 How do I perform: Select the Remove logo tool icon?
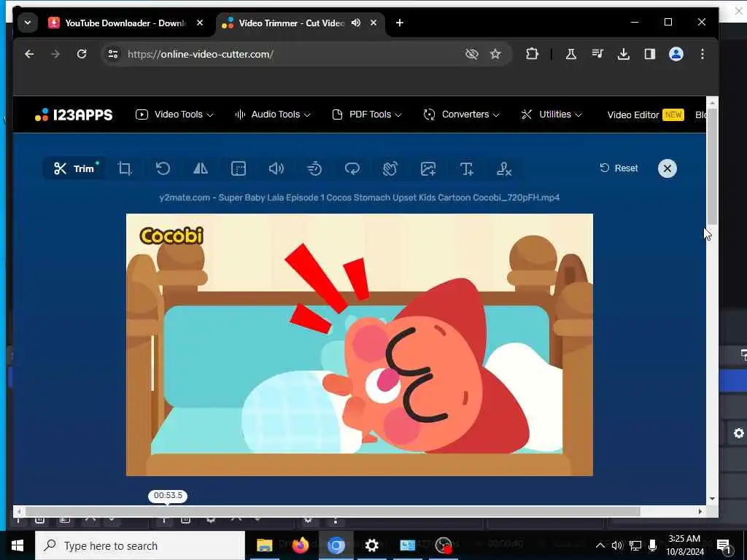(x=504, y=168)
